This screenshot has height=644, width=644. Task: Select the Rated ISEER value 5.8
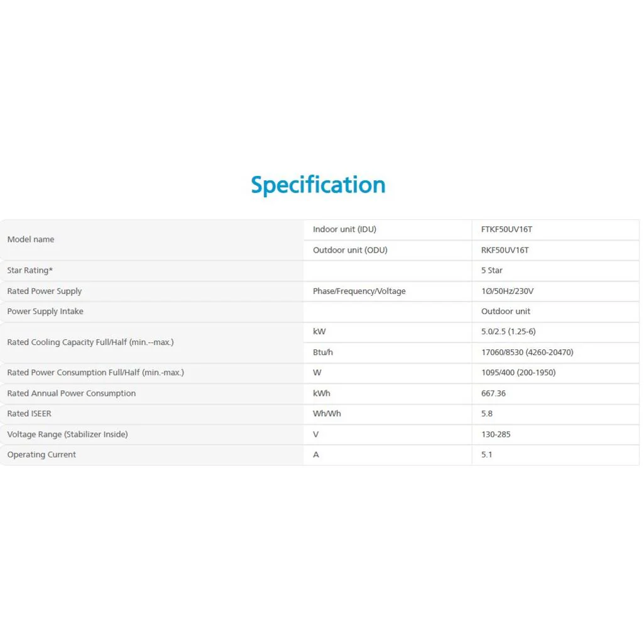point(487,413)
